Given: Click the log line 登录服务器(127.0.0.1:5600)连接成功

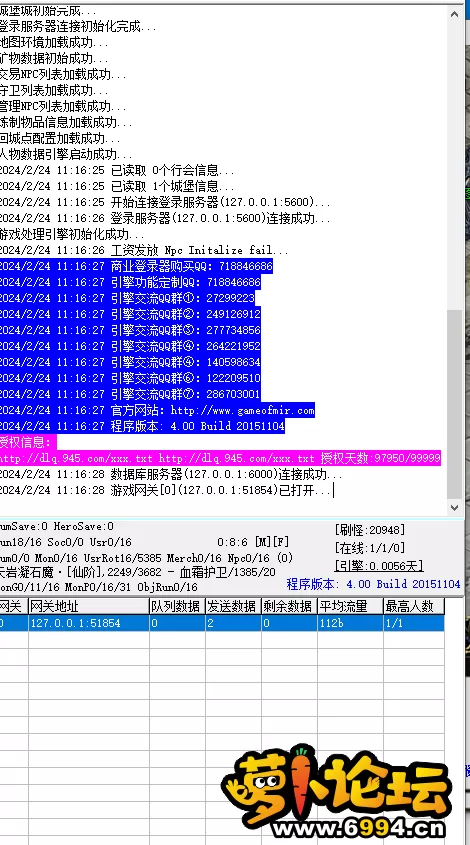Looking at the screenshot, I should tap(165, 219).
